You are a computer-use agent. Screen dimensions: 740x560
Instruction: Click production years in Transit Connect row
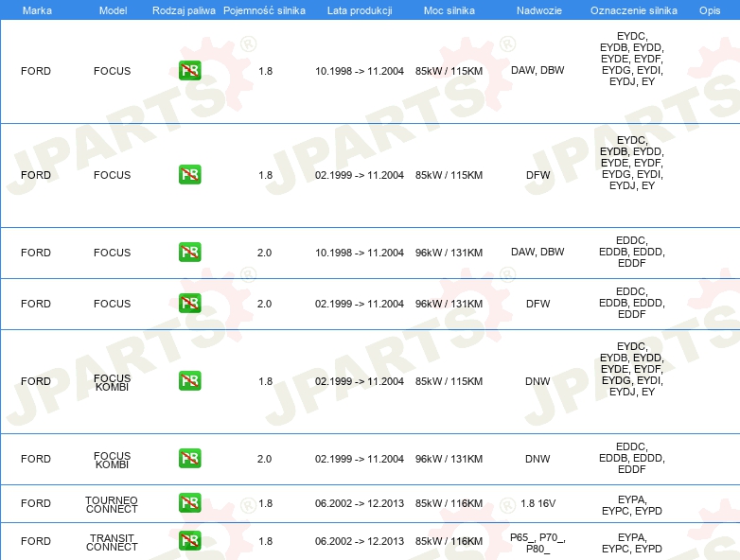coord(360,541)
